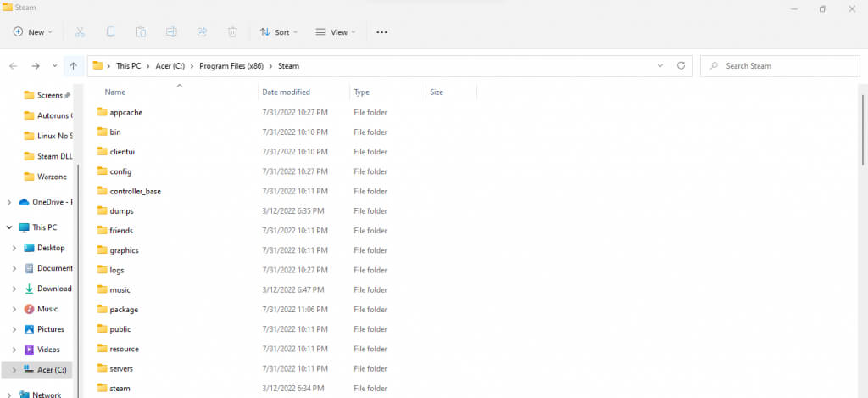Click the 3/12/2022 6:35 PM dumps date

293,211
